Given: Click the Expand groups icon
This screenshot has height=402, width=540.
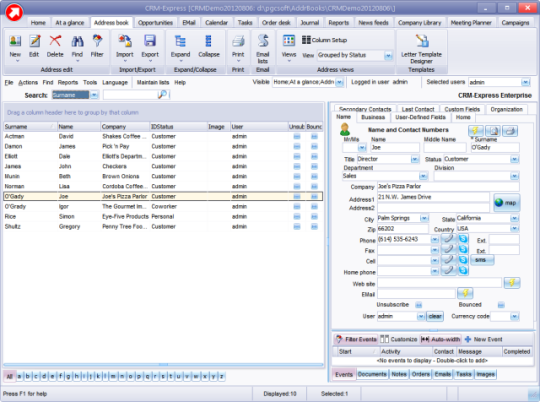Looking at the screenshot, I should pyautogui.click(x=180, y=41).
